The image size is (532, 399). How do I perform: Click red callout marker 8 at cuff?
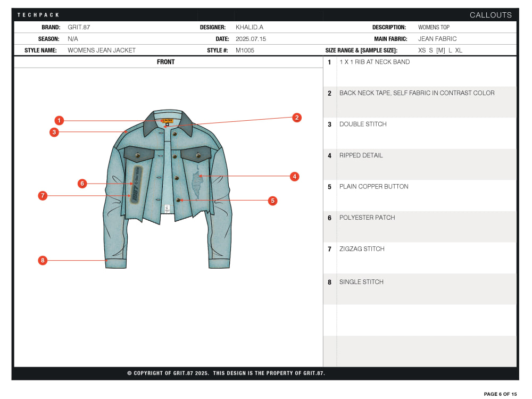click(x=43, y=260)
